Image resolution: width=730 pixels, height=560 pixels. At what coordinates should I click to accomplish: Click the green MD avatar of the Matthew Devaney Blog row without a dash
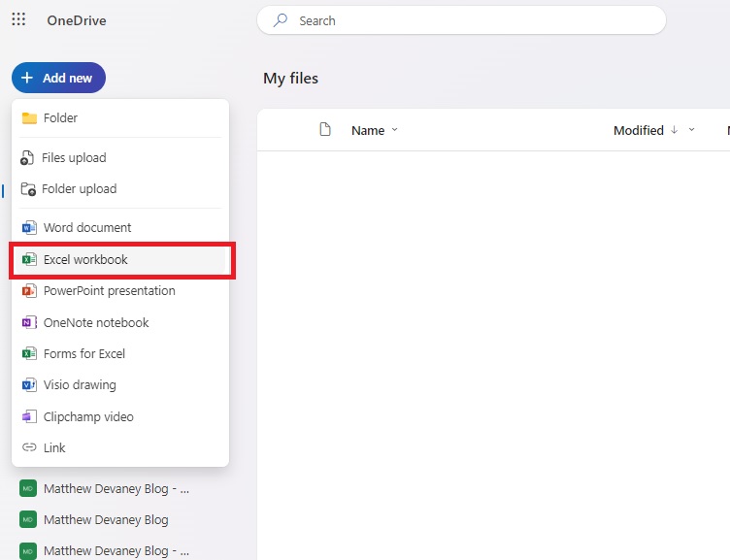pyautogui.click(x=28, y=519)
